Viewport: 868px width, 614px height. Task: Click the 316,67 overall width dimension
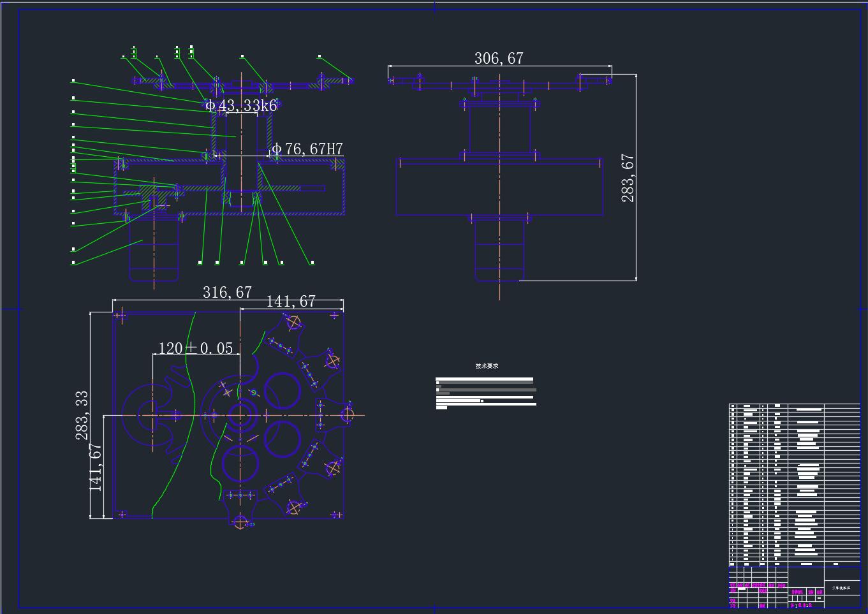(x=227, y=293)
